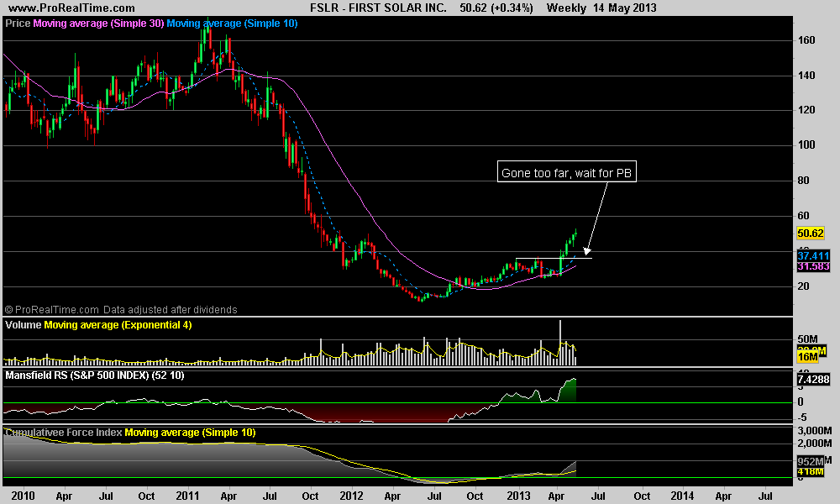The image size is (840, 504).
Task: Select the 2011 label on time axis
Action: [x=187, y=496]
